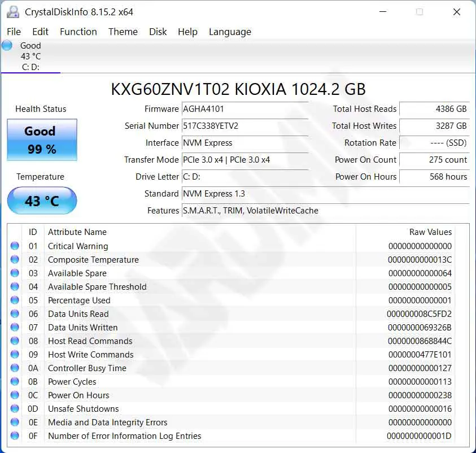Click raw value 00000000000113

coord(420,382)
